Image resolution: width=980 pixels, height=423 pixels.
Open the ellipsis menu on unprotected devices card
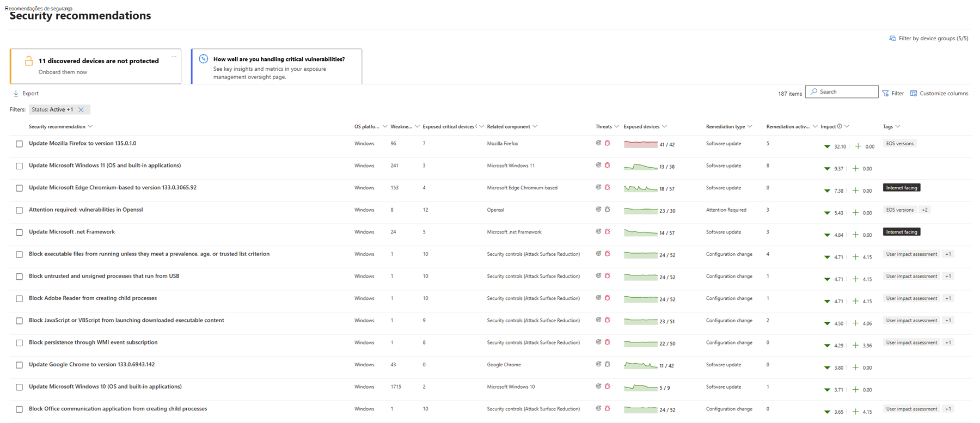[x=174, y=57]
